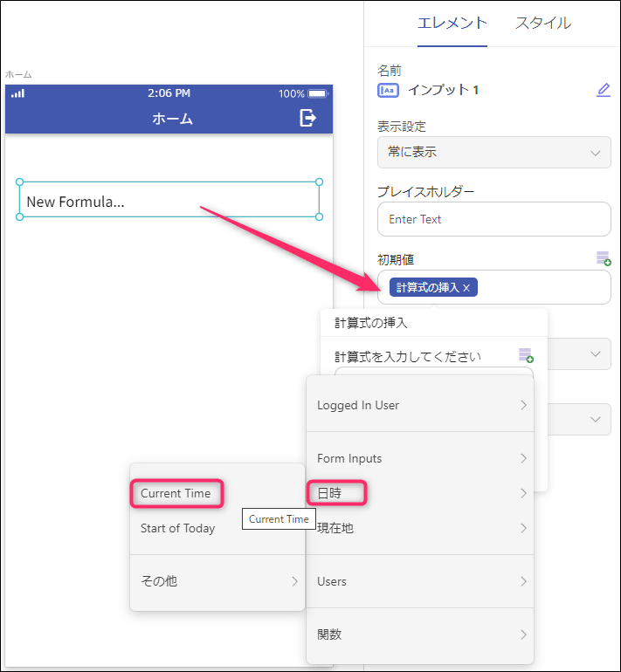Expand the Users menu entry

click(x=420, y=581)
